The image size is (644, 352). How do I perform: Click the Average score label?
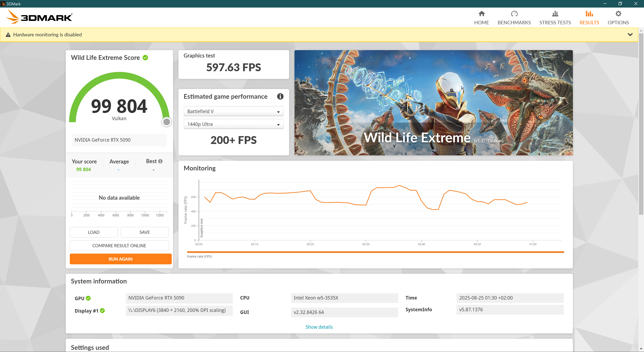coord(119,162)
